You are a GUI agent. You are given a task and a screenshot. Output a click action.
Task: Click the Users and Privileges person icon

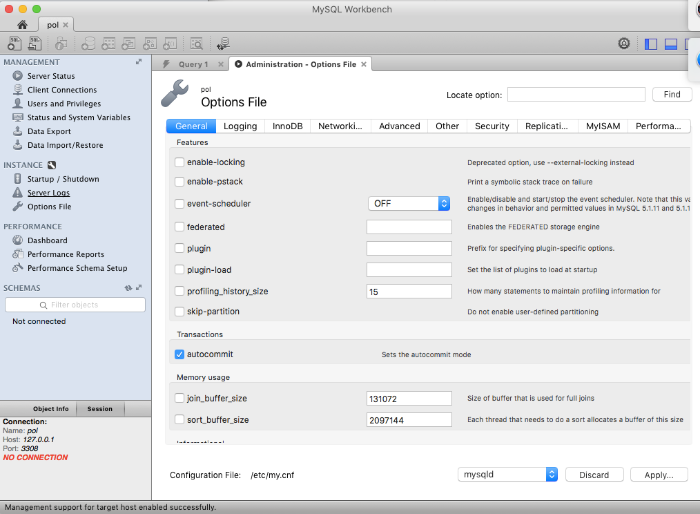17,104
